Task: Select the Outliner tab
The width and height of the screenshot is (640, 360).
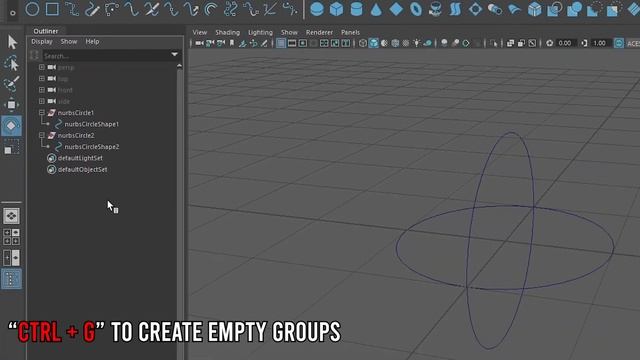Action: click(x=46, y=31)
